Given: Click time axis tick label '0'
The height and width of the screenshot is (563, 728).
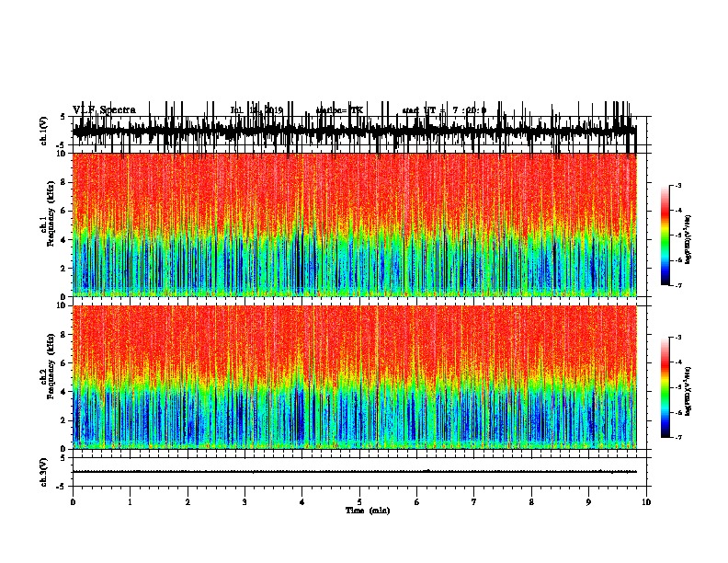Looking at the screenshot, I should (x=73, y=502).
